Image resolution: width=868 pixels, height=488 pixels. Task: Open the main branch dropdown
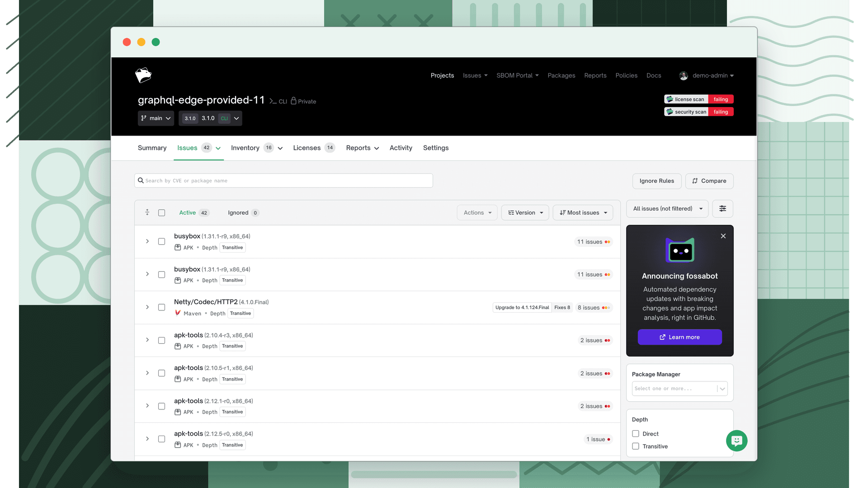pos(156,118)
